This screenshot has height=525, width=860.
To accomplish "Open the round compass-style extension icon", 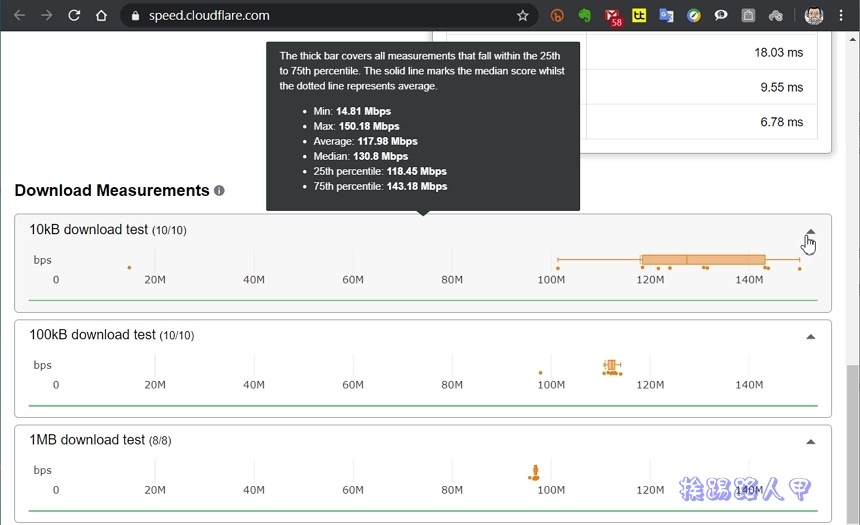I will [694, 15].
